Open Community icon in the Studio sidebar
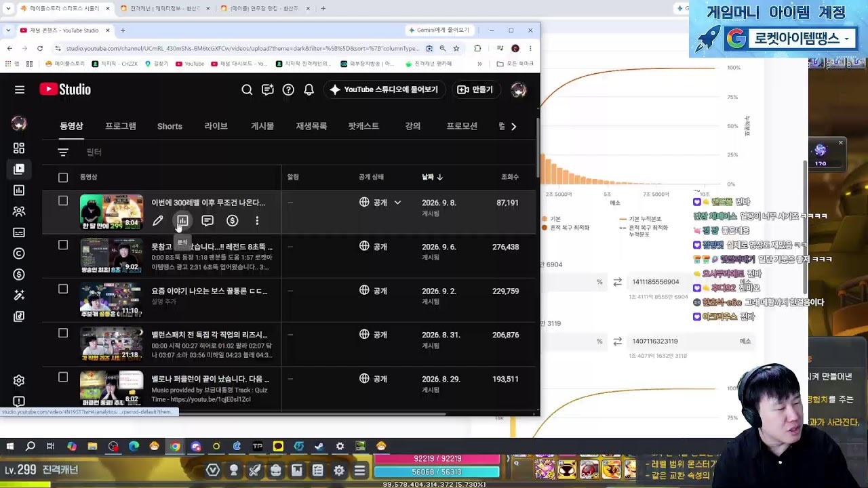The image size is (868, 488). [x=19, y=211]
